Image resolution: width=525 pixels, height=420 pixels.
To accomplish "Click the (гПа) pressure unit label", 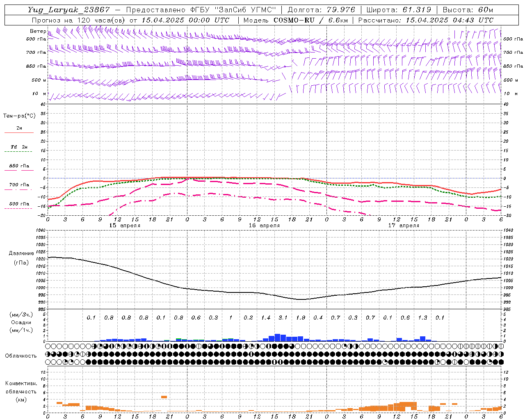I will click(x=21, y=262).
